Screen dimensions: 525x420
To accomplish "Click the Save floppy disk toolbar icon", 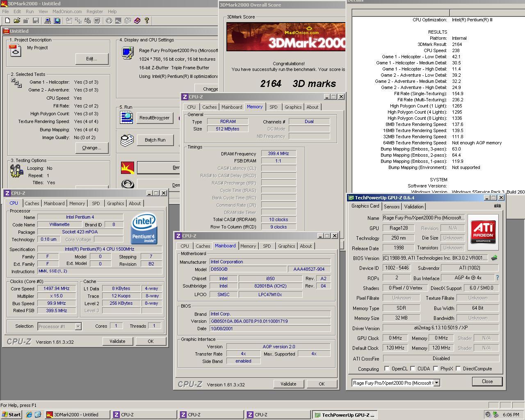I will coord(36,21).
